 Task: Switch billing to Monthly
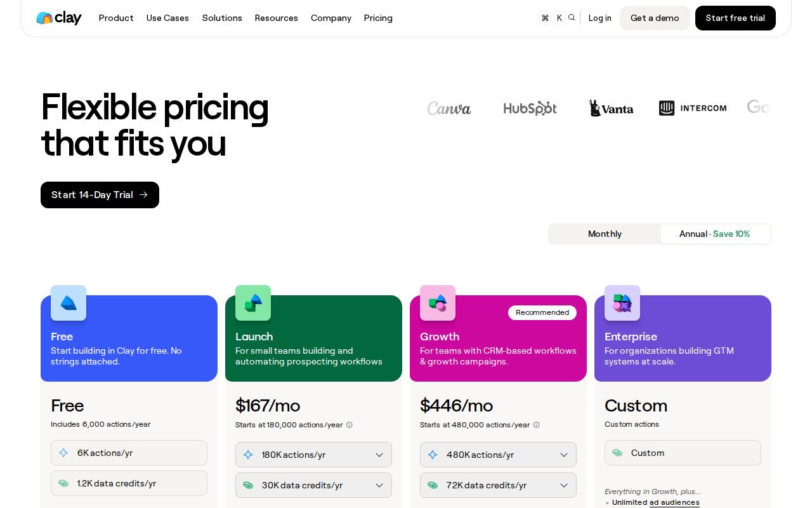[x=605, y=234]
